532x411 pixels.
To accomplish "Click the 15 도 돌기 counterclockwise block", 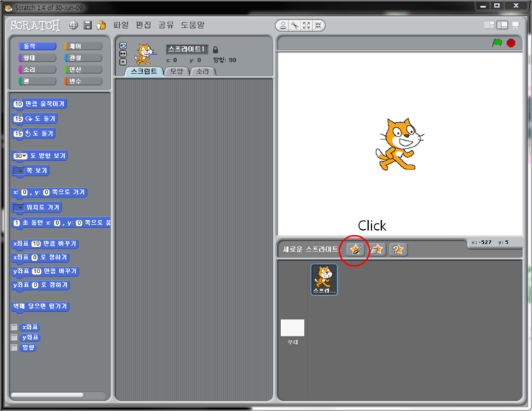I will tap(33, 134).
